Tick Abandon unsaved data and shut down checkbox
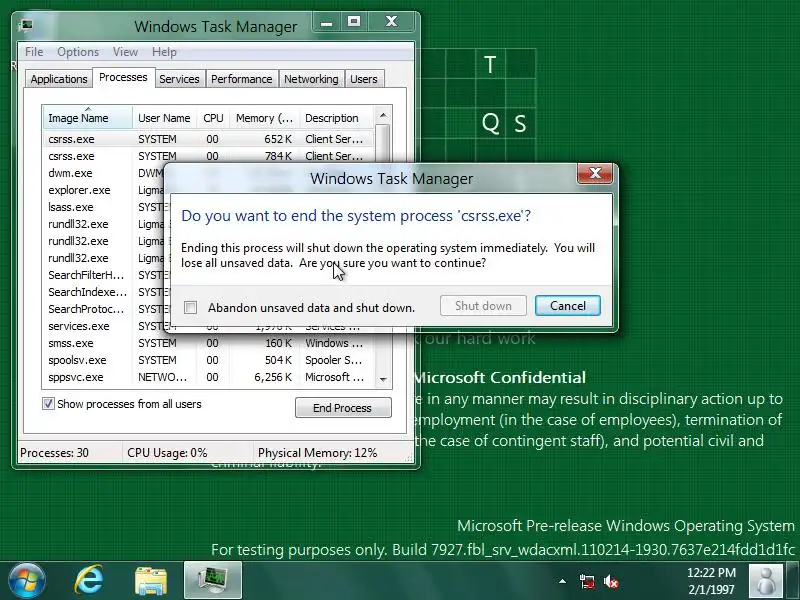The height and width of the screenshot is (600, 800). click(x=190, y=307)
